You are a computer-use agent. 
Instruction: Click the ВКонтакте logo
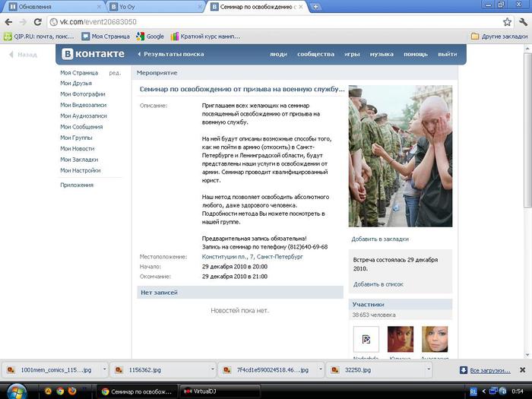point(93,54)
